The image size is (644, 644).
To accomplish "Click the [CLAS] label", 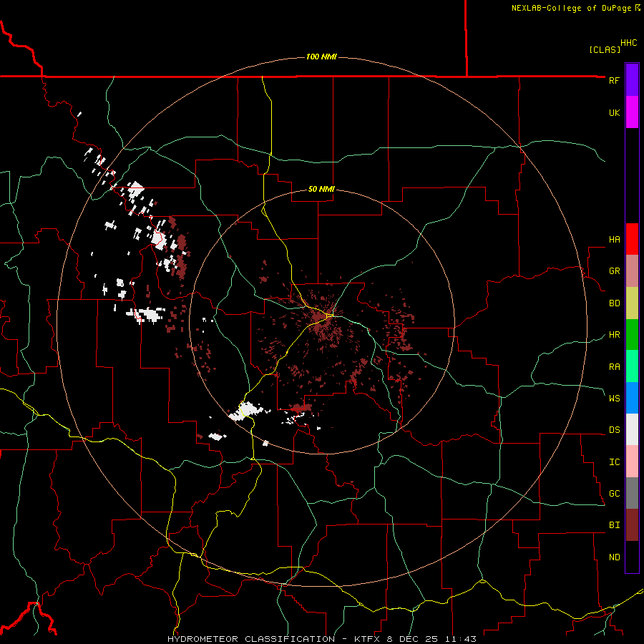I will tap(605, 49).
